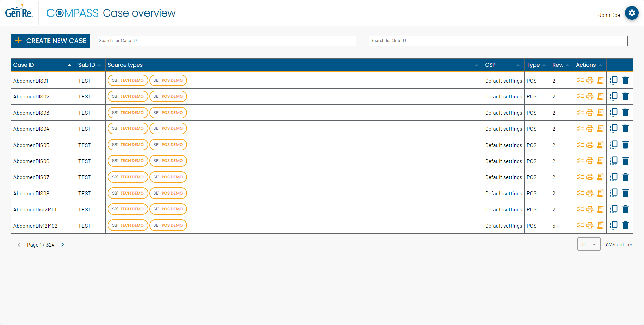
Task: Delete the AbdomenDIS06 case
Action: click(x=625, y=161)
